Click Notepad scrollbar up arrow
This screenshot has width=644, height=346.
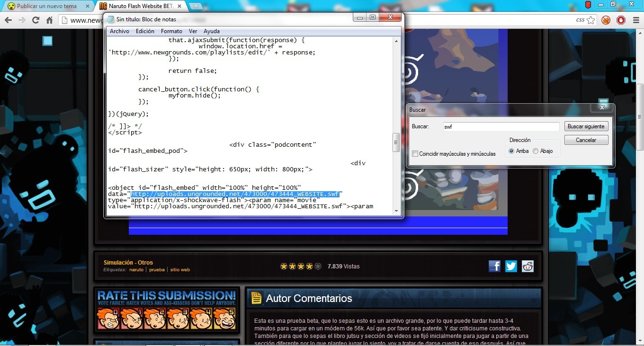coord(396,41)
